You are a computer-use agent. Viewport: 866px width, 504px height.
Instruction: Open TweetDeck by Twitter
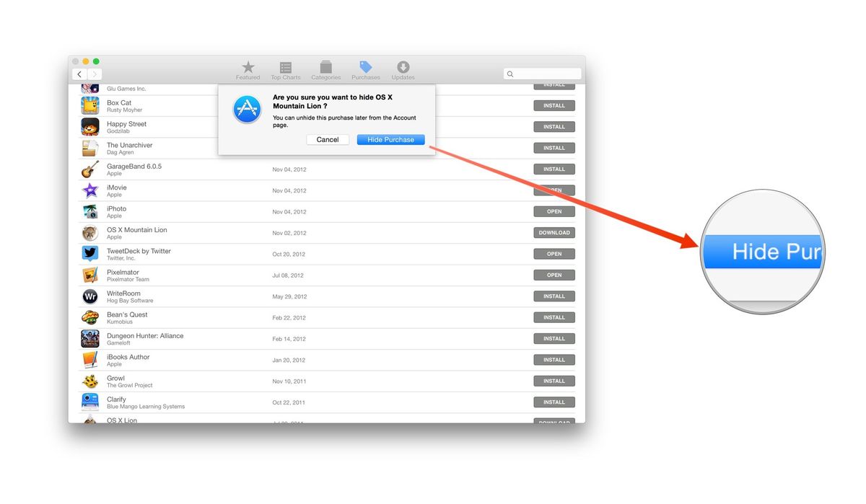pyautogui.click(x=554, y=254)
